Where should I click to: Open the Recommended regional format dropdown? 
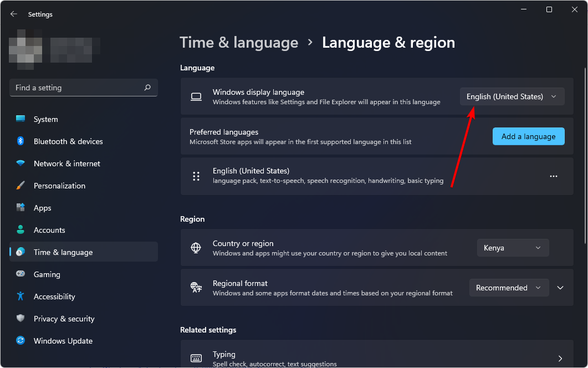tap(508, 287)
